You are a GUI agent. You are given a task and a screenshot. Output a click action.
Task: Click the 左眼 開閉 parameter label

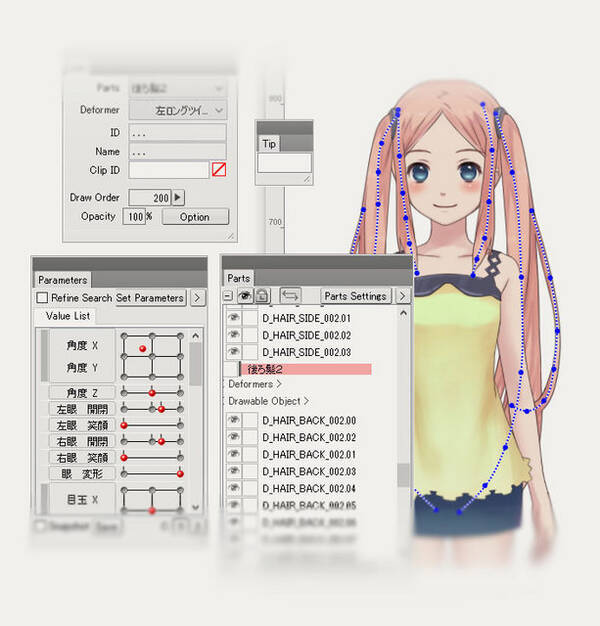click(82, 409)
